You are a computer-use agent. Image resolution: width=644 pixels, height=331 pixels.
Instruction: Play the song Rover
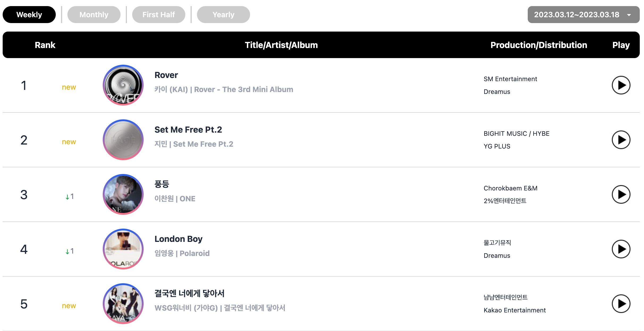click(x=621, y=85)
